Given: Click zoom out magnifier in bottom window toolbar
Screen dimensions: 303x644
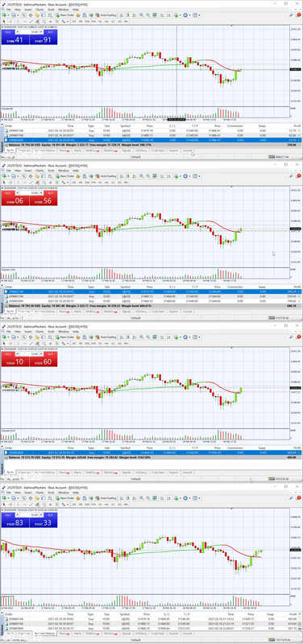Looking at the screenshot, I should click(147, 497).
